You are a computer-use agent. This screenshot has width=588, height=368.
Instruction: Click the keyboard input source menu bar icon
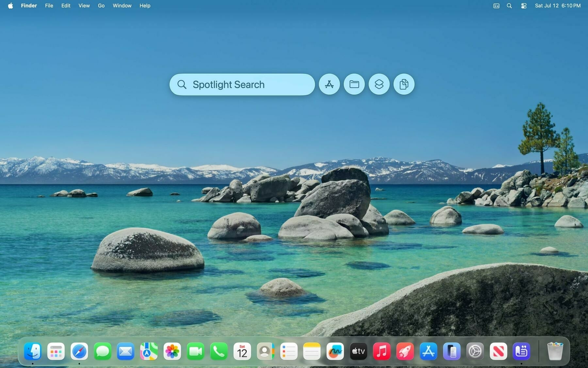pos(496,6)
